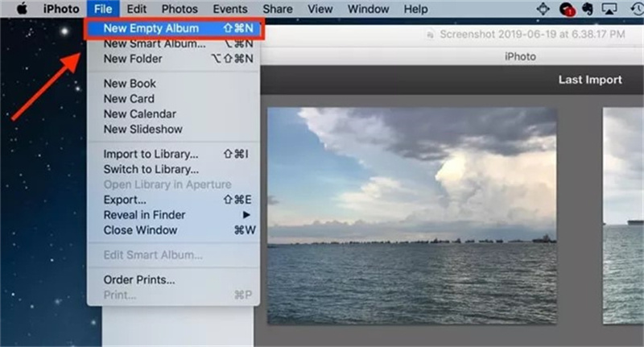Close the open File menu
Viewport: 644px width, 347px height.
pos(103,9)
